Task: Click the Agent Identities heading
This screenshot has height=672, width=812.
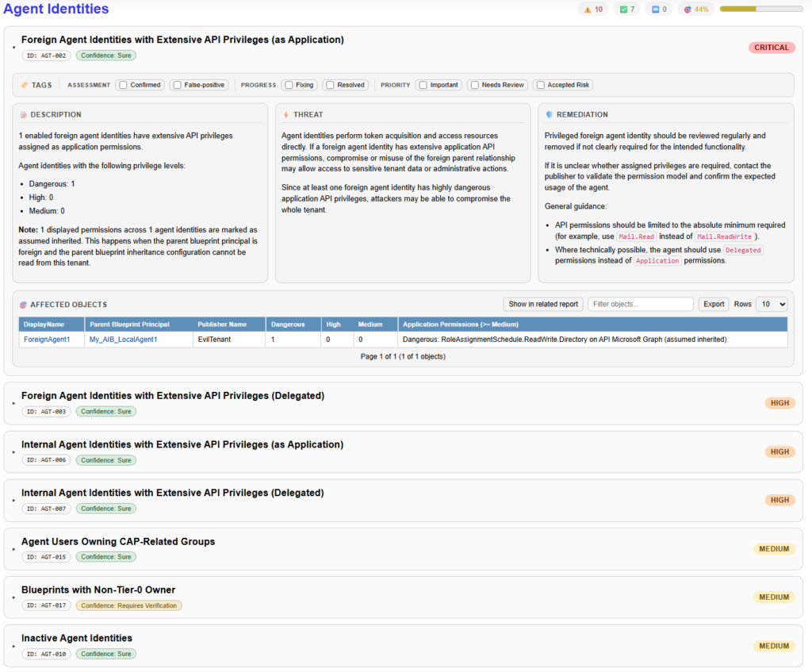Action: click(56, 9)
